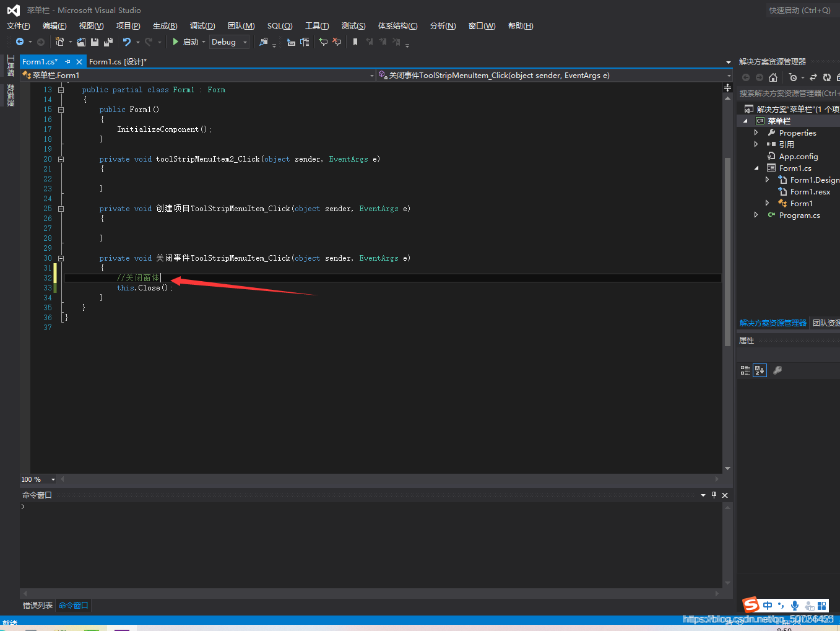Close the Form1.cs editor tab
This screenshot has width=840, height=631.
click(x=79, y=62)
